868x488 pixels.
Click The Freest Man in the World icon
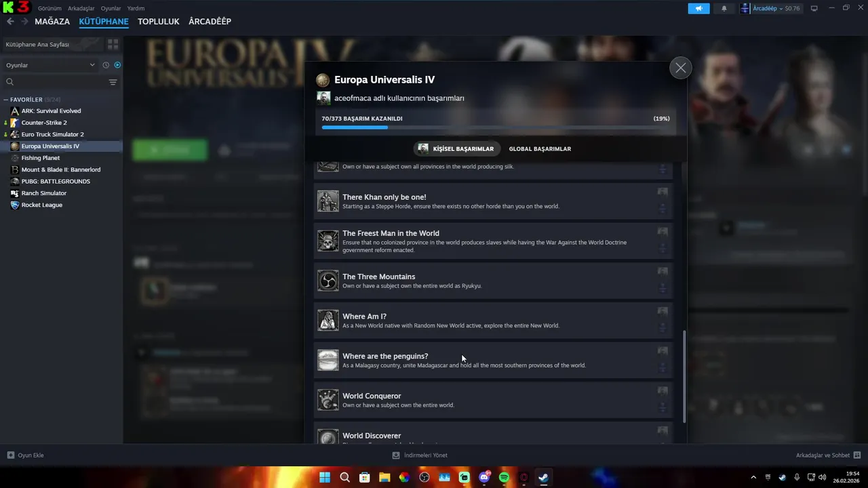click(328, 241)
